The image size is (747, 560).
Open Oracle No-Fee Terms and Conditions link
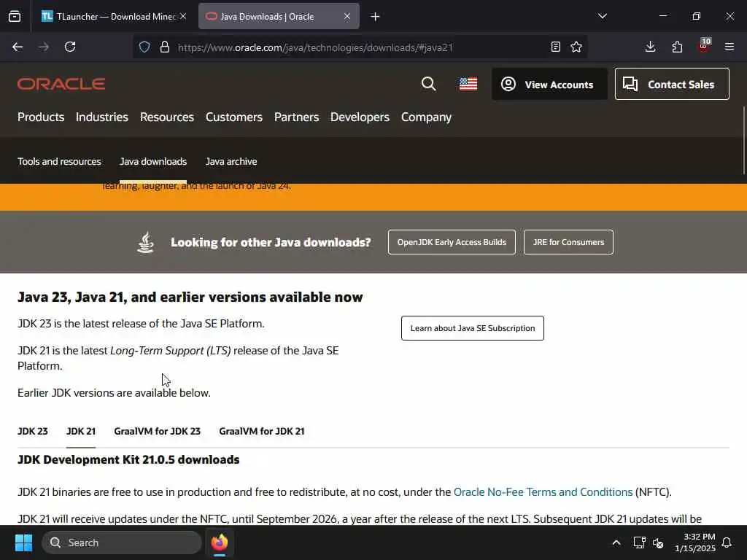(x=543, y=492)
